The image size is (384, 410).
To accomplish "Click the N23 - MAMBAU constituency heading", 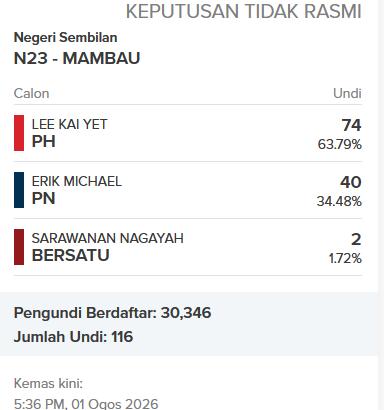I will tap(77, 58).
